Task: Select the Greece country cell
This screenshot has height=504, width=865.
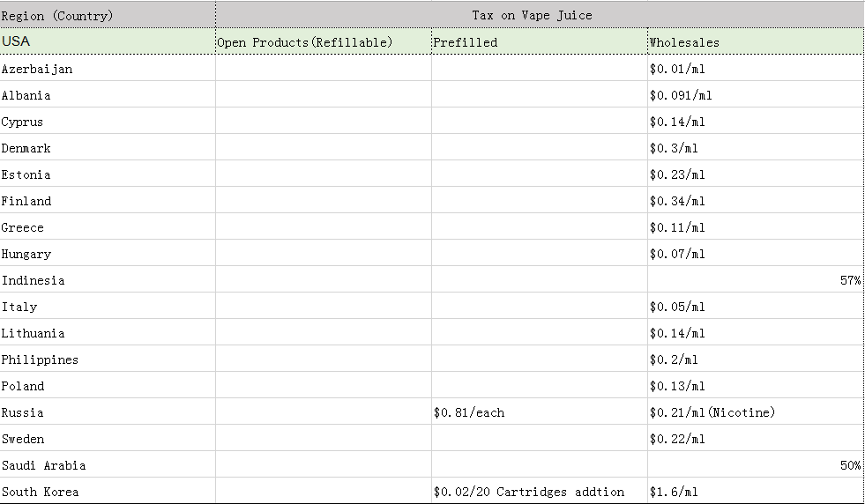Action: click(108, 227)
